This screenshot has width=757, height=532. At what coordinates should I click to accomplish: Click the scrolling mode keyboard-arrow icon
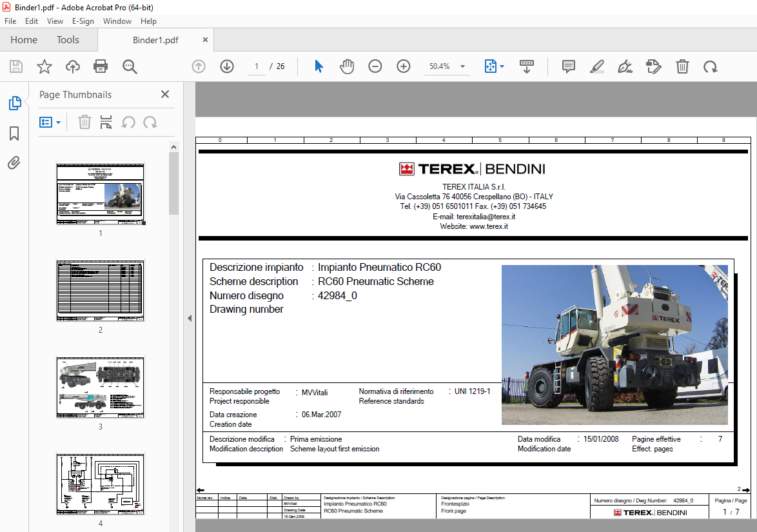click(527, 66)
